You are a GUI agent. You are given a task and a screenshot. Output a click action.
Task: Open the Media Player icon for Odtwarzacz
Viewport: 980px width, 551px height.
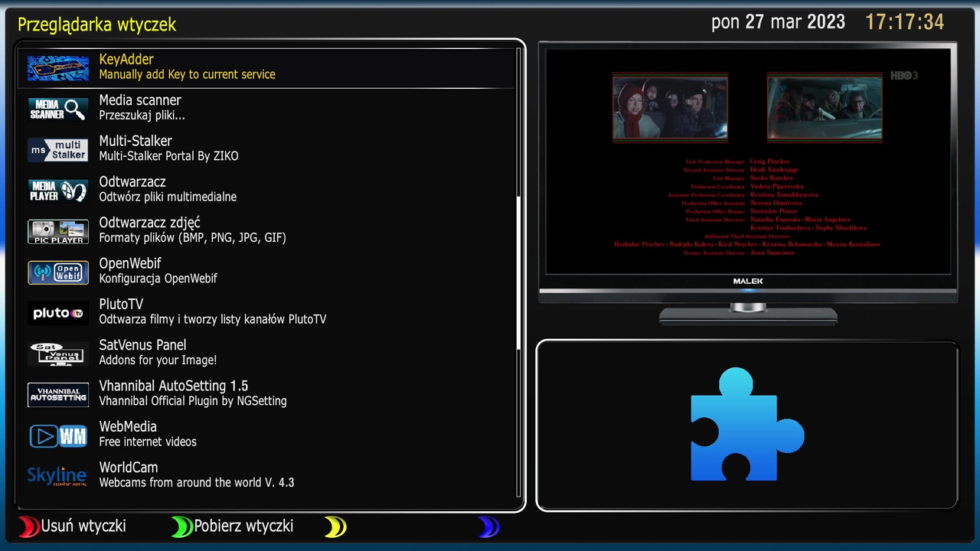pos(58,191)
